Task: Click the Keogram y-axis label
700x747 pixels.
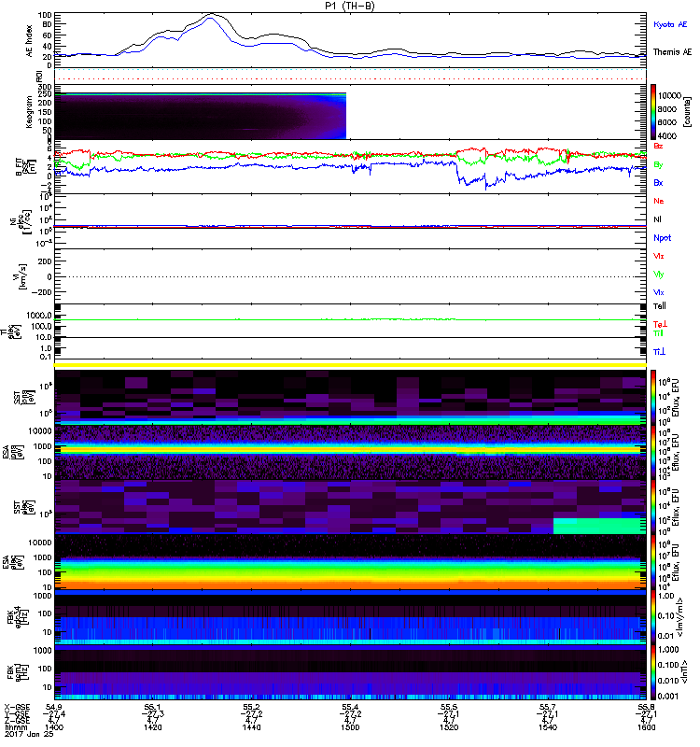Action: [x=30, y=112]
